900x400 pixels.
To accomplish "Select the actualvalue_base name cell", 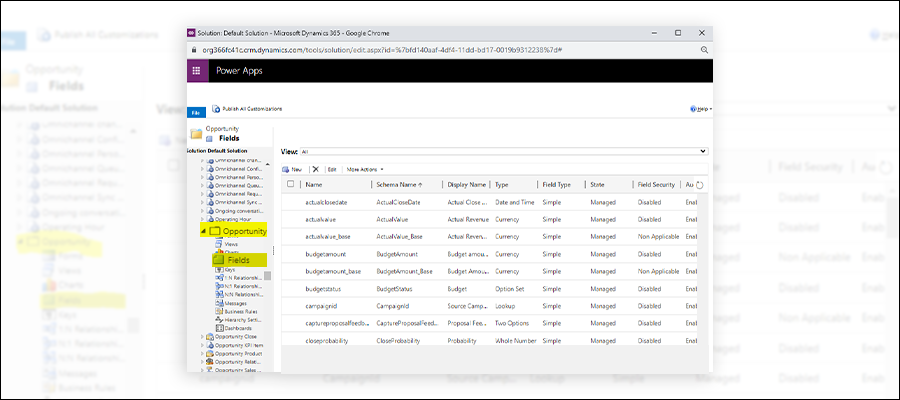I will tap(328, 236).
